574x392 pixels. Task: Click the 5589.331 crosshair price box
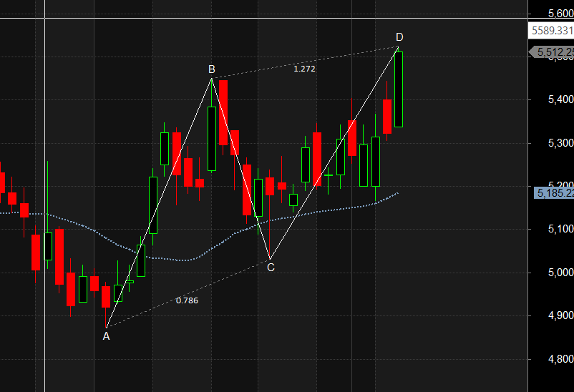pos(551,30)
